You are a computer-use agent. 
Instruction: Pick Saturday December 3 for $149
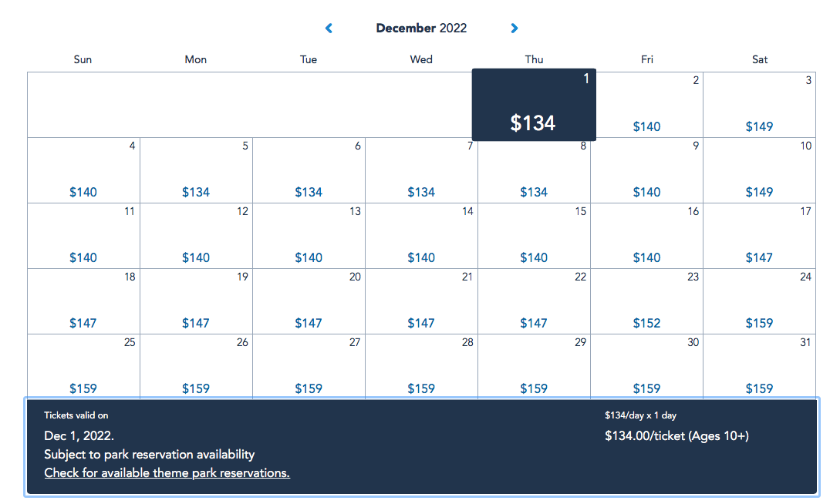760,105
